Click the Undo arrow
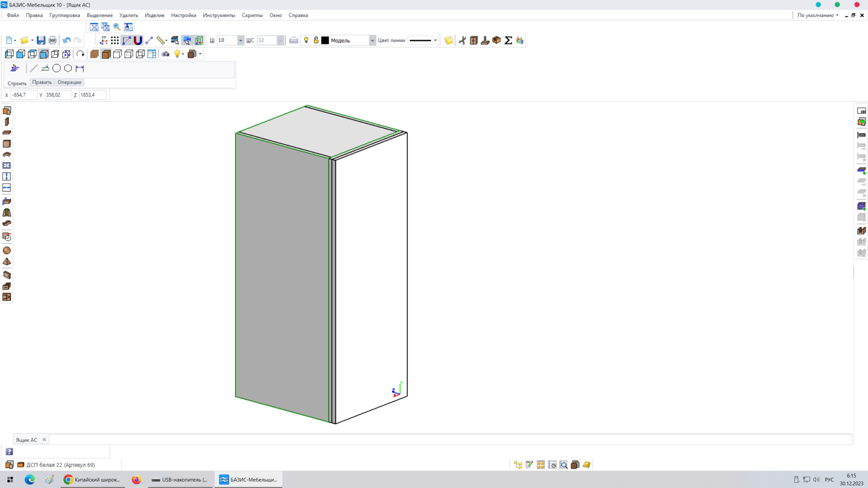The image size is (868, 488). [x=66, y=40]
